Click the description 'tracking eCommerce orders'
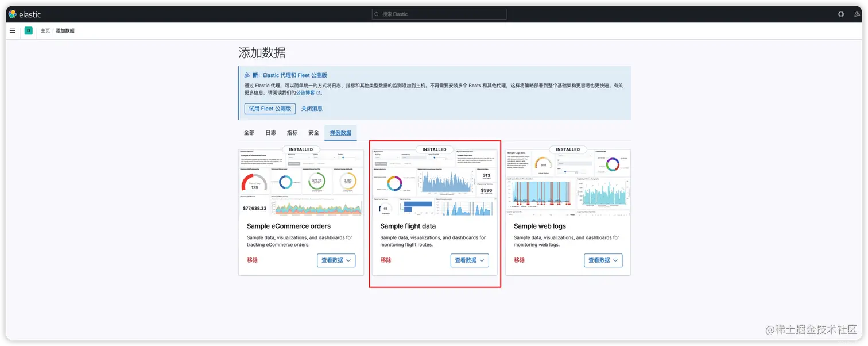The image size is (868, 346). tap(278, 244)
